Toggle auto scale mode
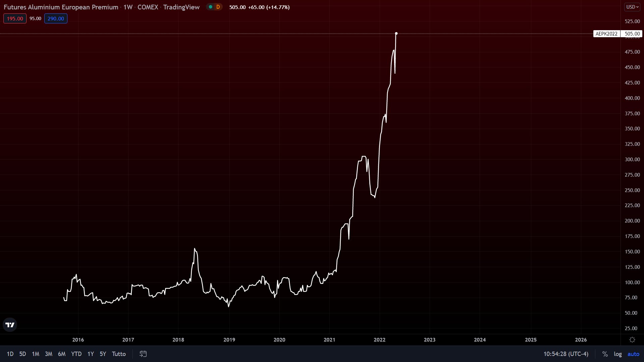Screen dimensions: 644x362 (x=633, y=354)
